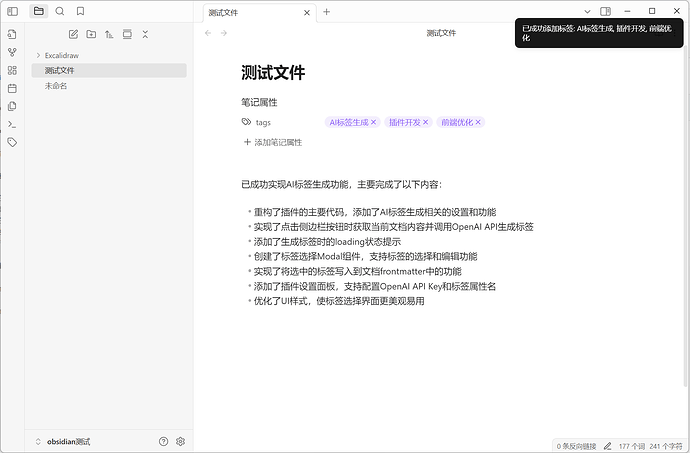The height and width of the screenshot is (453, 690).
Task: Select the 测试文件 note in file list
Action: click(109, 70)
